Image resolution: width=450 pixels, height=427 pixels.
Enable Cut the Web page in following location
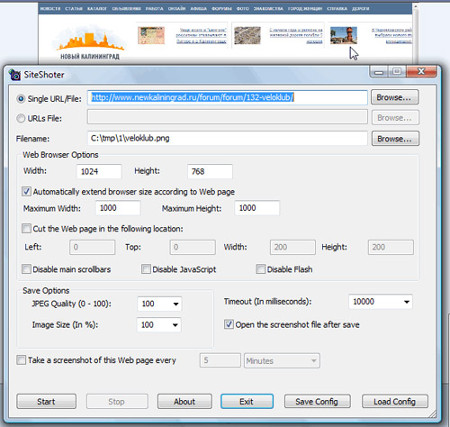(x=26, y=228)
